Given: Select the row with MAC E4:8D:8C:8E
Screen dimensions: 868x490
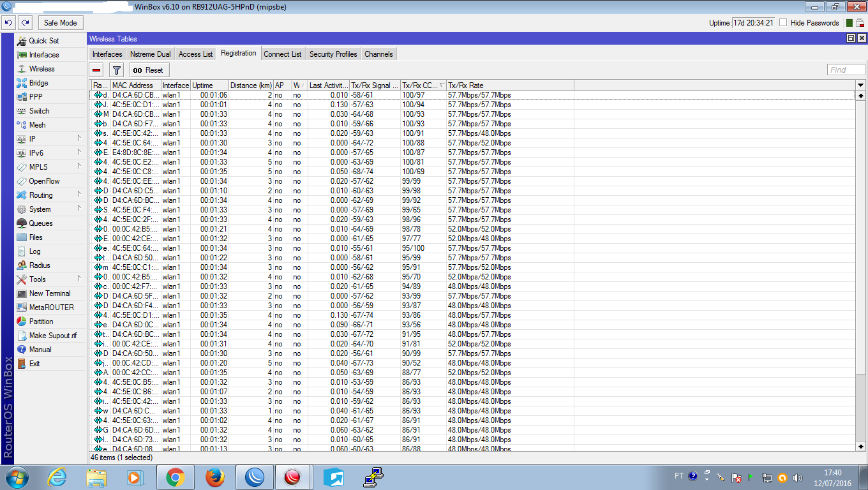Looking at the screenshot, I should pyautogui.click(x=472, y=152).
